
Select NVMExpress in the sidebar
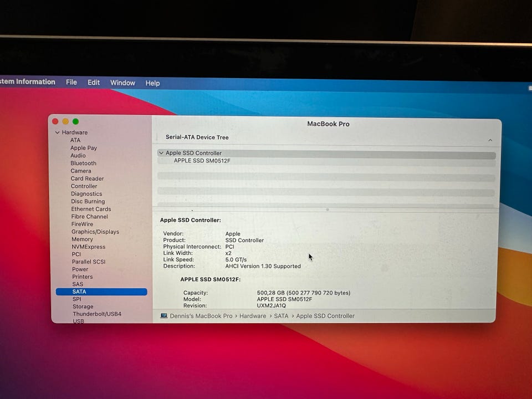(89, 247)
